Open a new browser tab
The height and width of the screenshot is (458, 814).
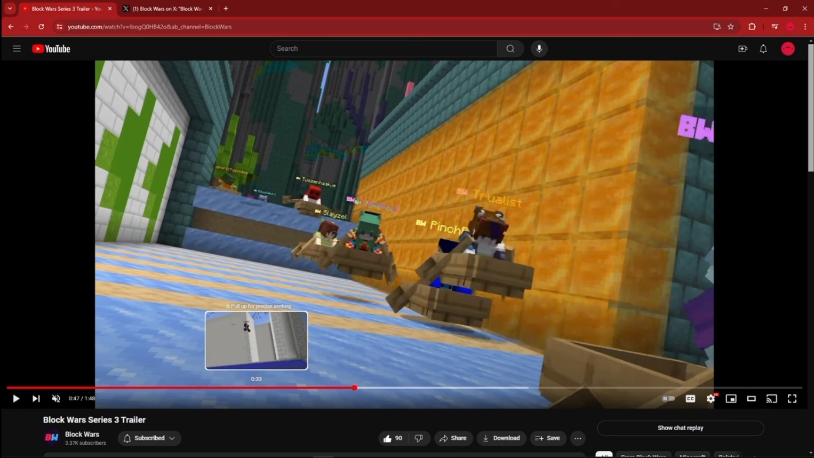(x=225, y=9)
